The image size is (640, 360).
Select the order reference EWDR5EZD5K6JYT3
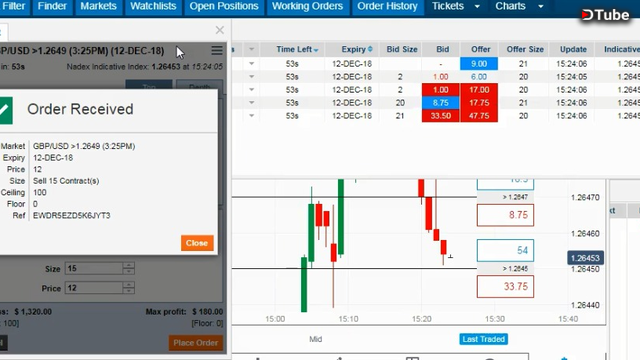coord(71,216)
